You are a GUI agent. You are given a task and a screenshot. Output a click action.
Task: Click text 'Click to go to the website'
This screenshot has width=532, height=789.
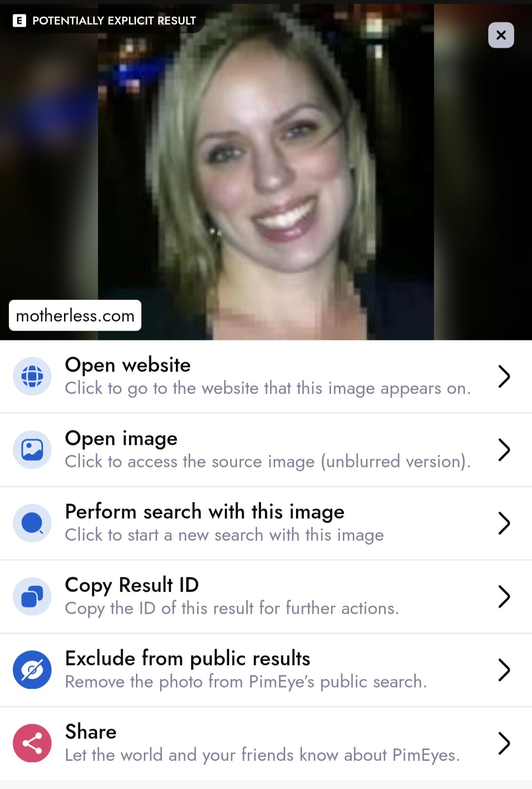click(x=268, y=388)
